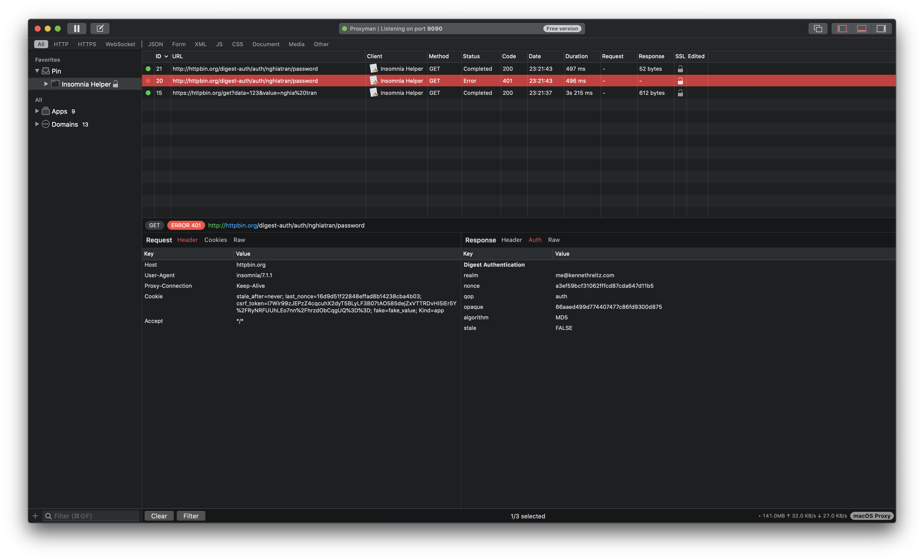Click the lock icon beside Insomnia Helper
Image resolution: width=924 pixels, height=560 pixels.
[115, 84]
